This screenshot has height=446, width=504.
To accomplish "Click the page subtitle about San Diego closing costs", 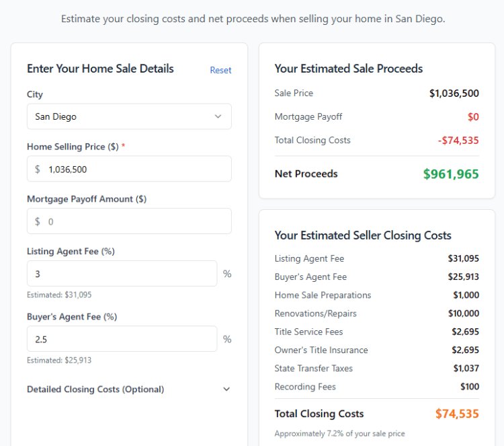I will [x=253, y=19].
